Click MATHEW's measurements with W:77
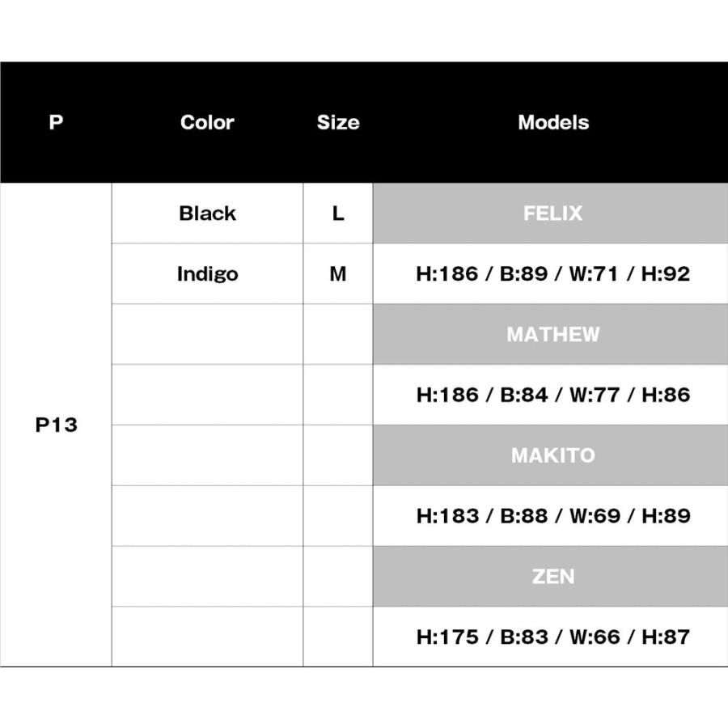The image size is (728, 728). (x=553, y=395)
